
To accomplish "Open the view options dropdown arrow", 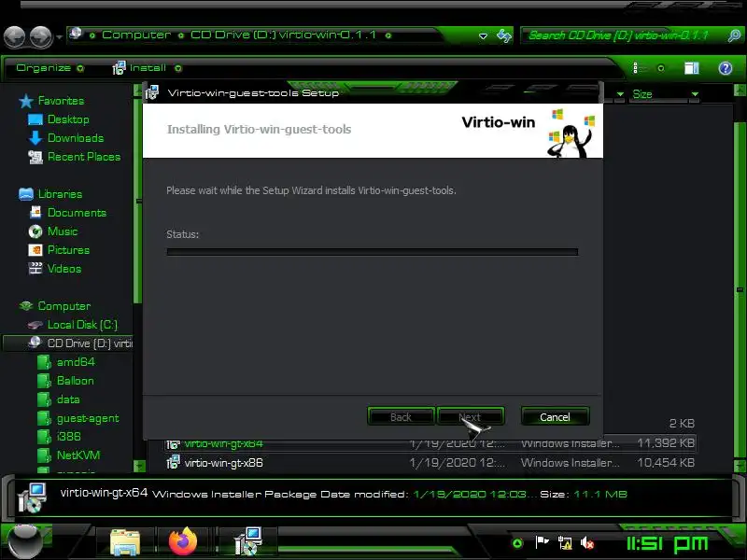I will [661, 68].
